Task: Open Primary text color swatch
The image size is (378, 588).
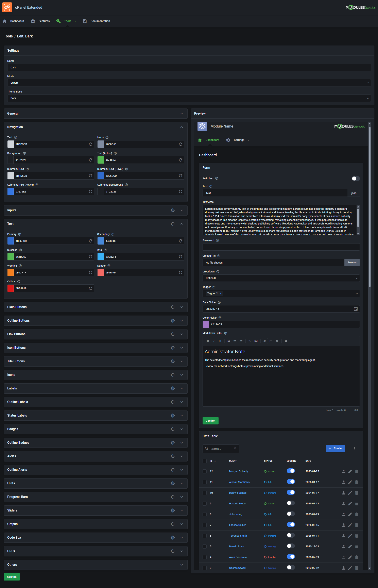Action: [x=11, y=241]
